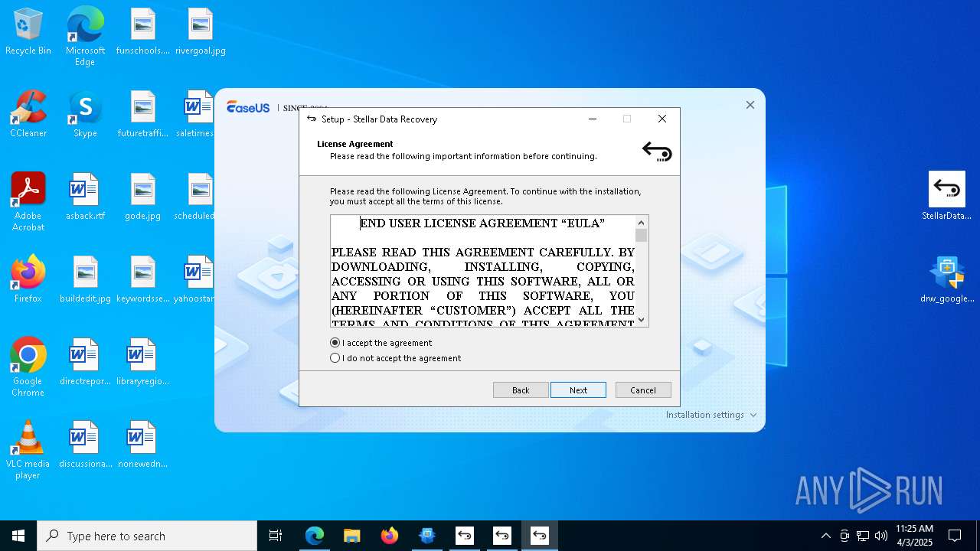Click the license text scrollbar down arrow
The image size is (980, 551).
pyautogui.click(x=642, y=320)
